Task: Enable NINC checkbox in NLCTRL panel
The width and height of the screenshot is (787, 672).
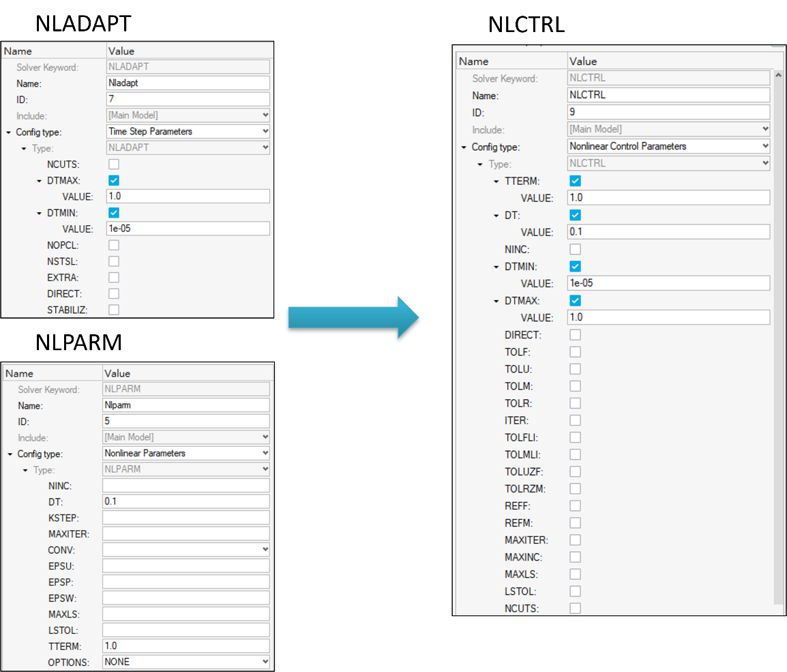Action: 575,250
